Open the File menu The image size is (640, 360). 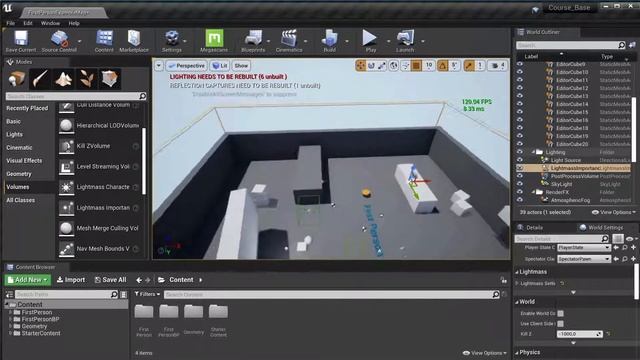point(11,23)
